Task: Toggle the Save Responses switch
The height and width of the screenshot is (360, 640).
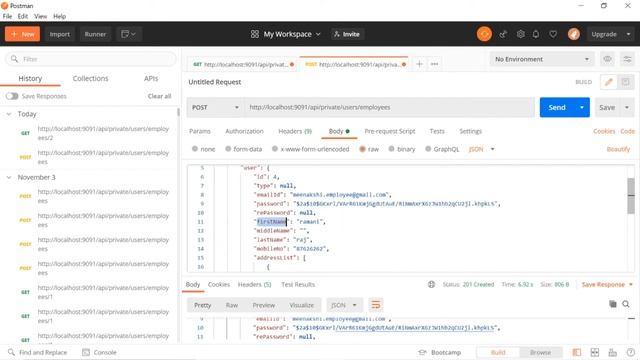Action: coord(12,96)
